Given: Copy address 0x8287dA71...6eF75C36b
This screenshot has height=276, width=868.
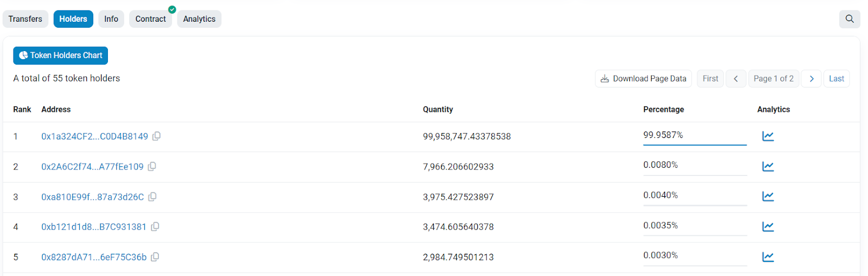Looking at the screenshot, I should [155, 257].
